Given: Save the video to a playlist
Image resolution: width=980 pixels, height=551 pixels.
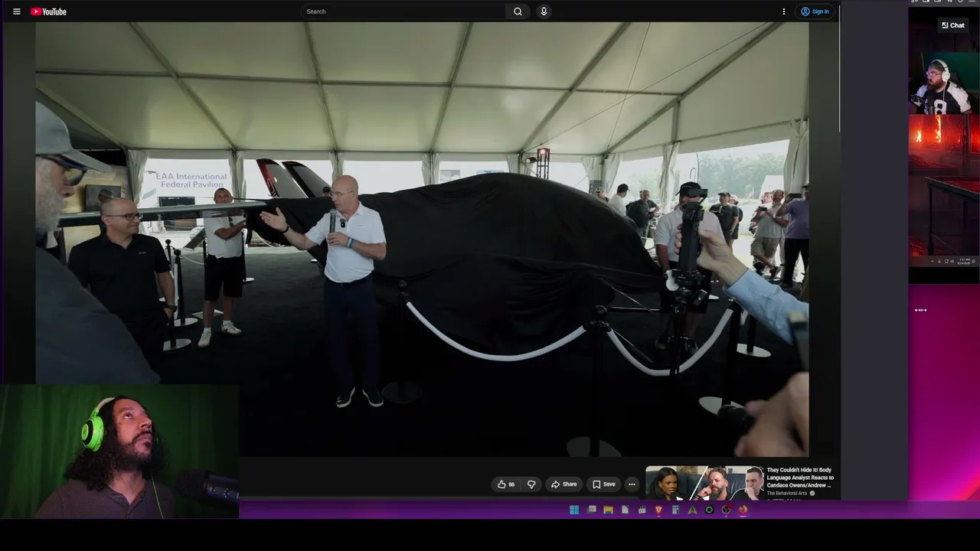Looking at the screenshot, I should [604, 484].
